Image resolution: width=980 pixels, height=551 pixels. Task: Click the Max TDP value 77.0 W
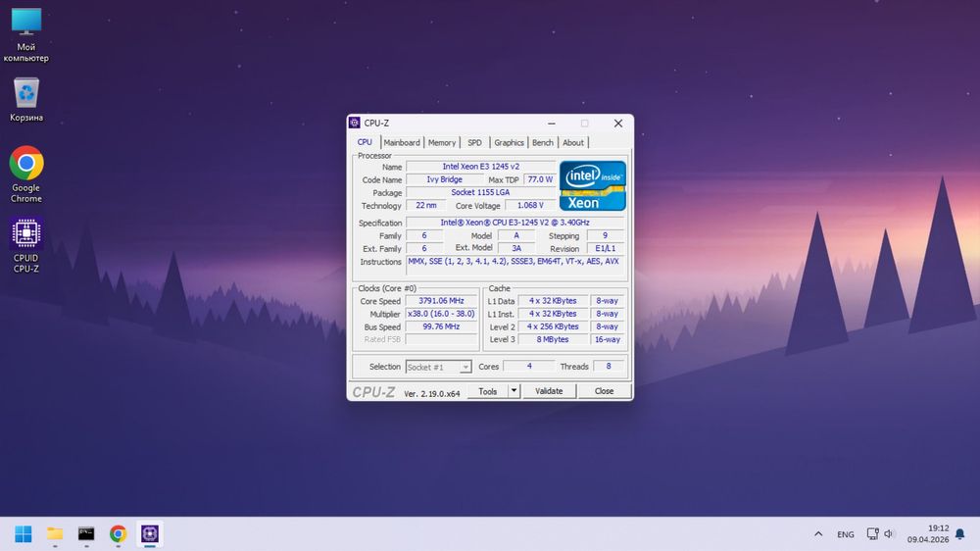tap(540, 179)
